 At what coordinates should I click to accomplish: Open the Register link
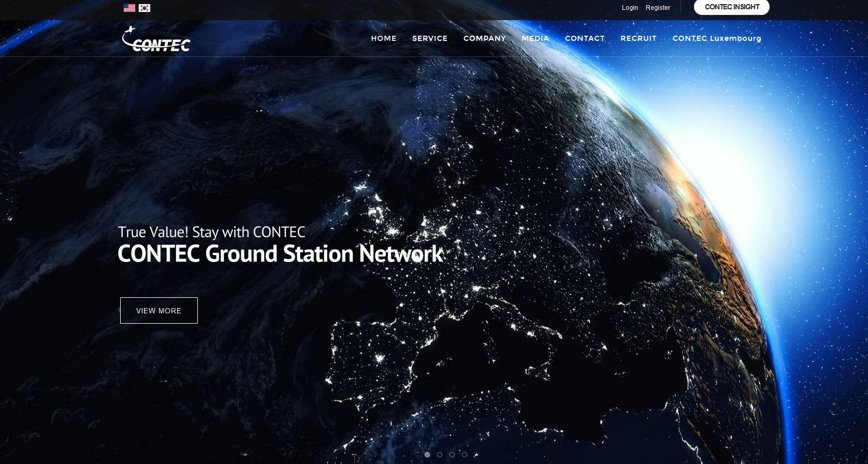[658, 8]
